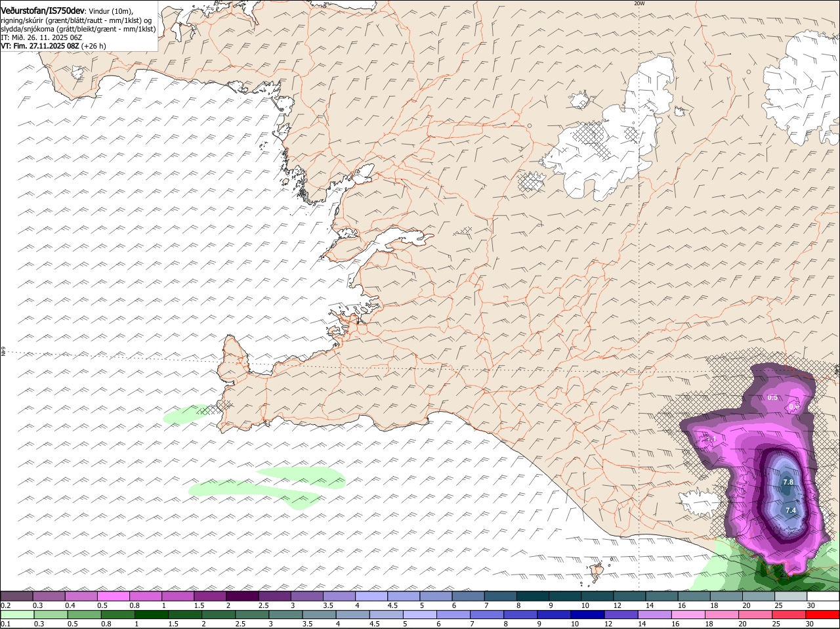840x629 pixels.
Task: Click the 0.5 value label in the pink area
Action: click(x=772, y=397)
